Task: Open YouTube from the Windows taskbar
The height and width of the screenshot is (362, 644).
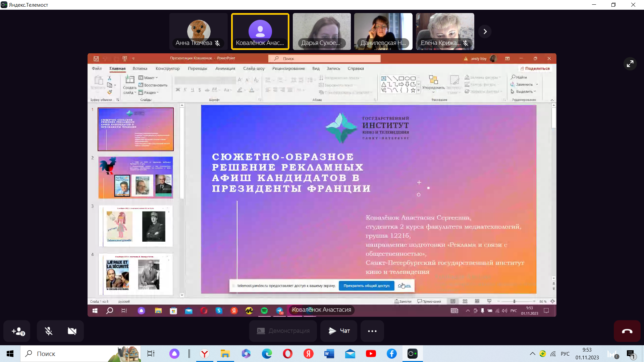Action: (x=371, y=354)
